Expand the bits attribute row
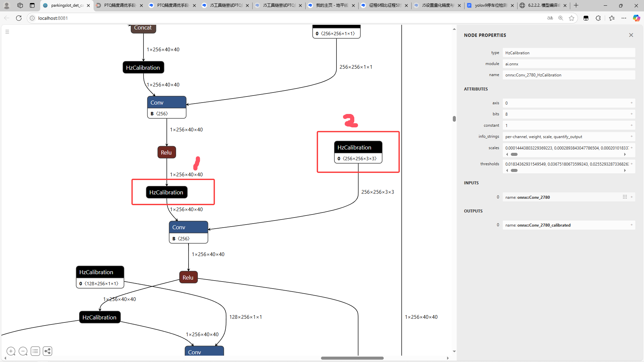644x362 pixels. (631, 114)
